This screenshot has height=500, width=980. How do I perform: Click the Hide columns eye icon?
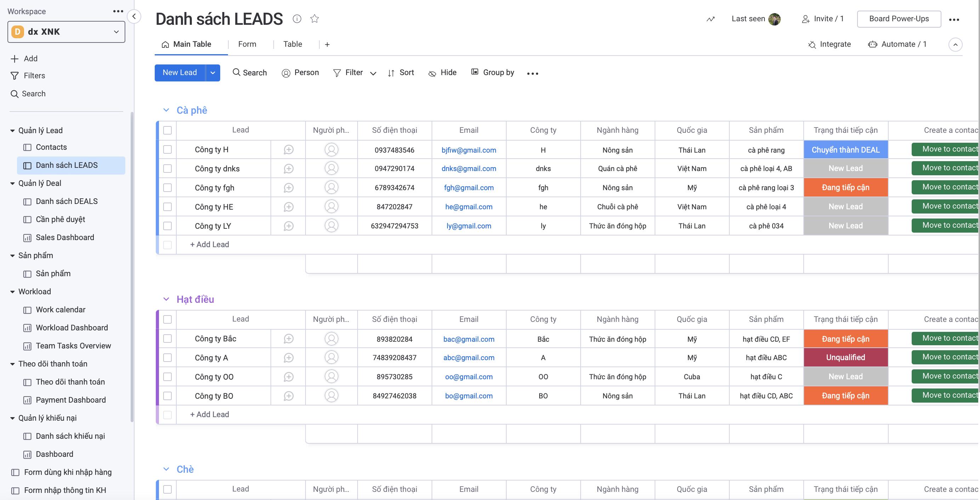[432, 73]
